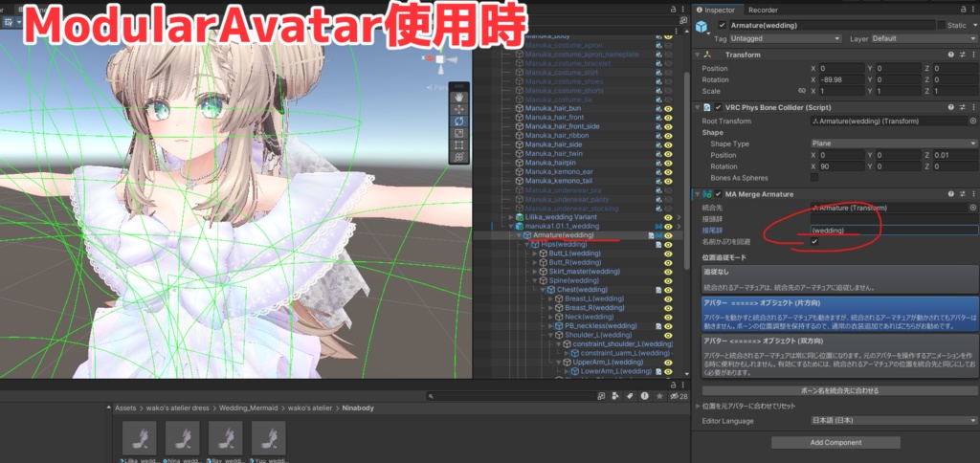The image size is (980, 463).
Task: Toggle visibility eye for Manuka_hair_bun
Action: [x=668, y=108]
